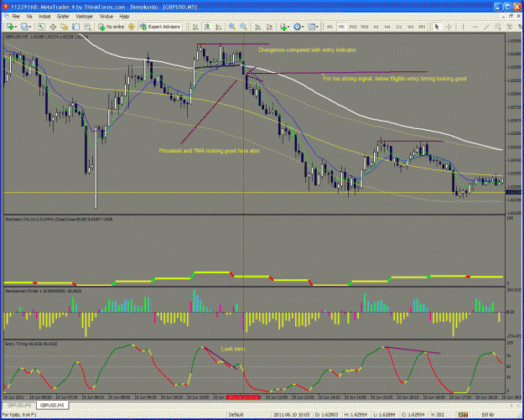Switch chart to line chart type
This screenshot has width=524, height=420.
click(219, 27)
